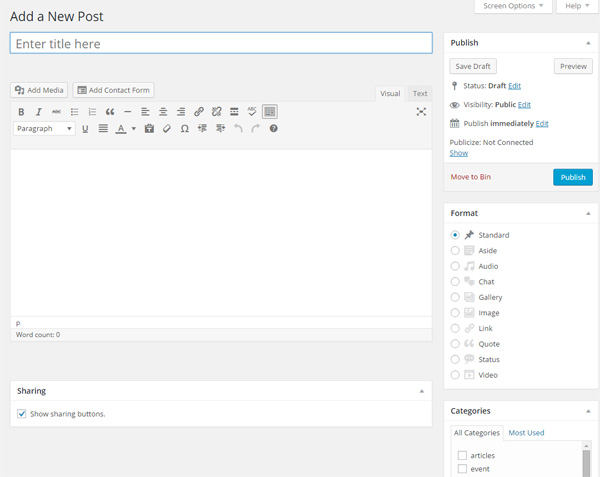Enter distraction-free fullscreen writing mode

[421, 112]
